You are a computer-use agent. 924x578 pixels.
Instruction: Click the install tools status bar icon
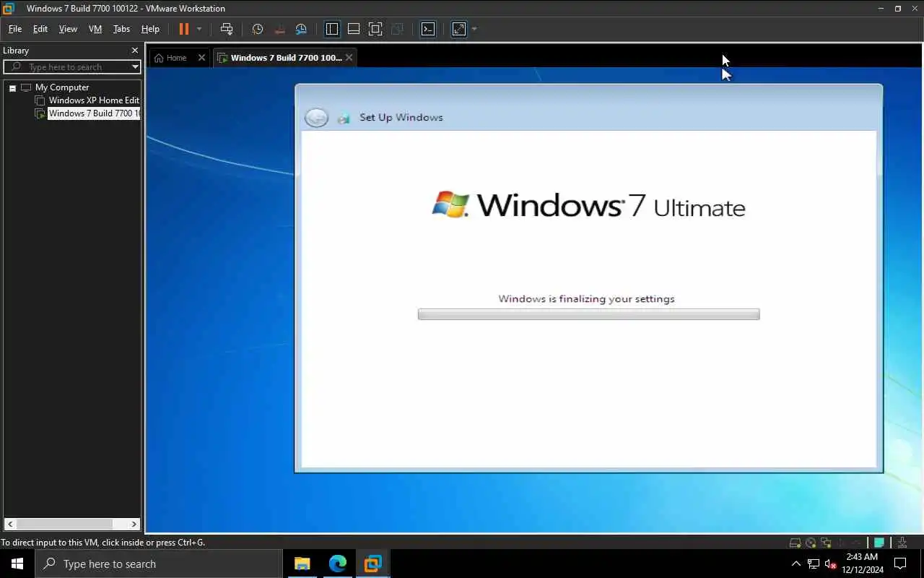coord(902,543)
